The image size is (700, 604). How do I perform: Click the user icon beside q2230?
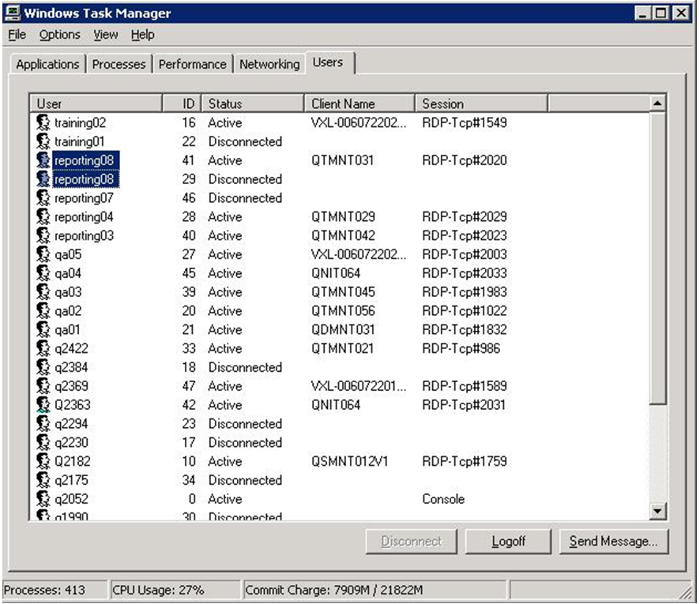click(43, 442)
